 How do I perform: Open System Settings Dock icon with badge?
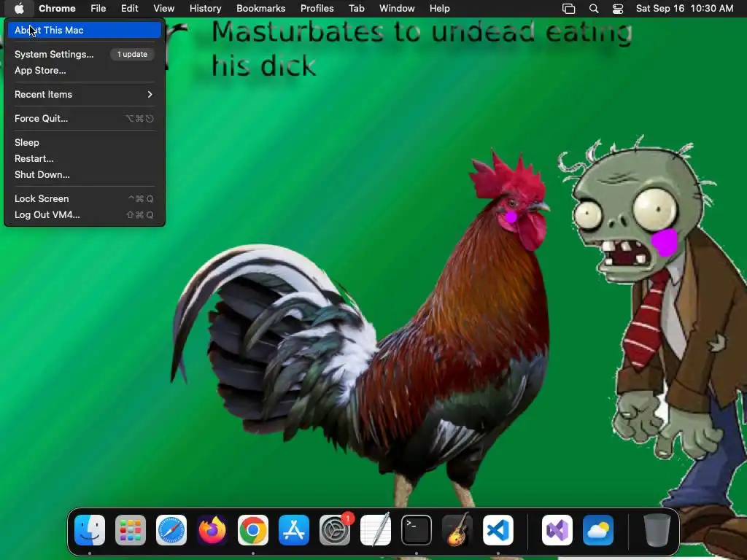click(x=335, y=530)
